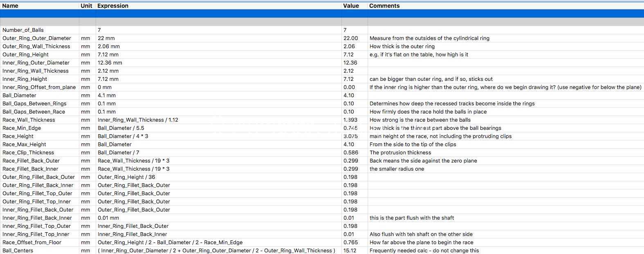Viewport: 644px width, 254px height.
Task: Select the Race_Max_Height parameter name
Action: pyautogui.click(x=24, y=144)
